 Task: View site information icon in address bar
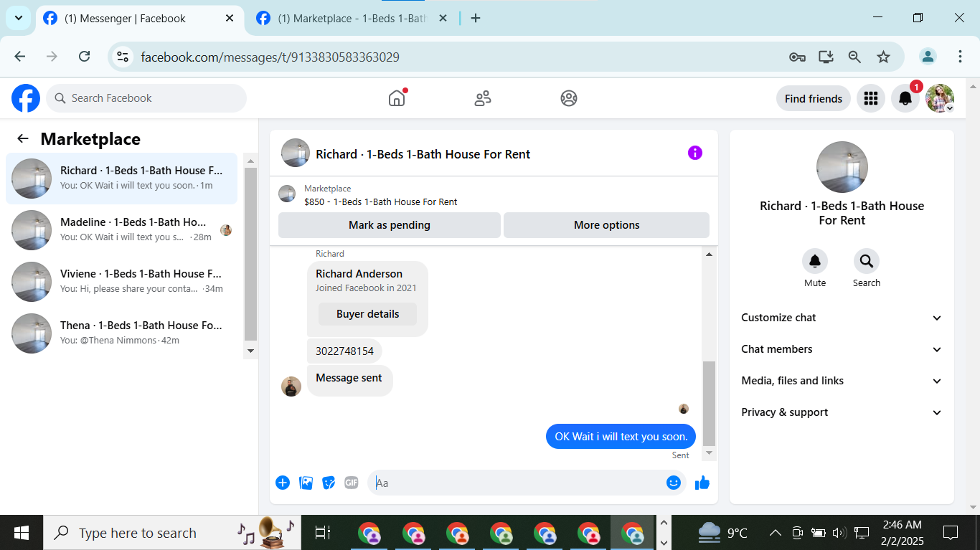click(x=123, y=57)
